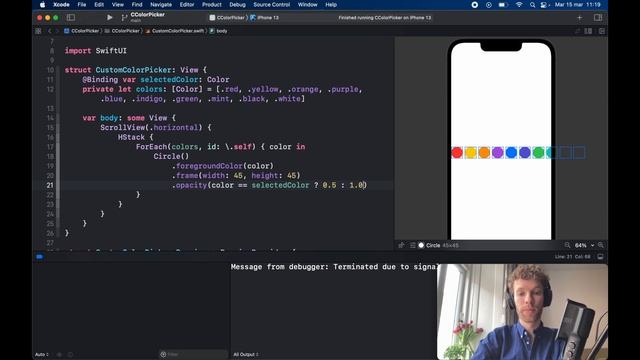The image size is (640, 360).
Task: Click the .foregroundColor modifier in code
Action: [x=207, y=166]
